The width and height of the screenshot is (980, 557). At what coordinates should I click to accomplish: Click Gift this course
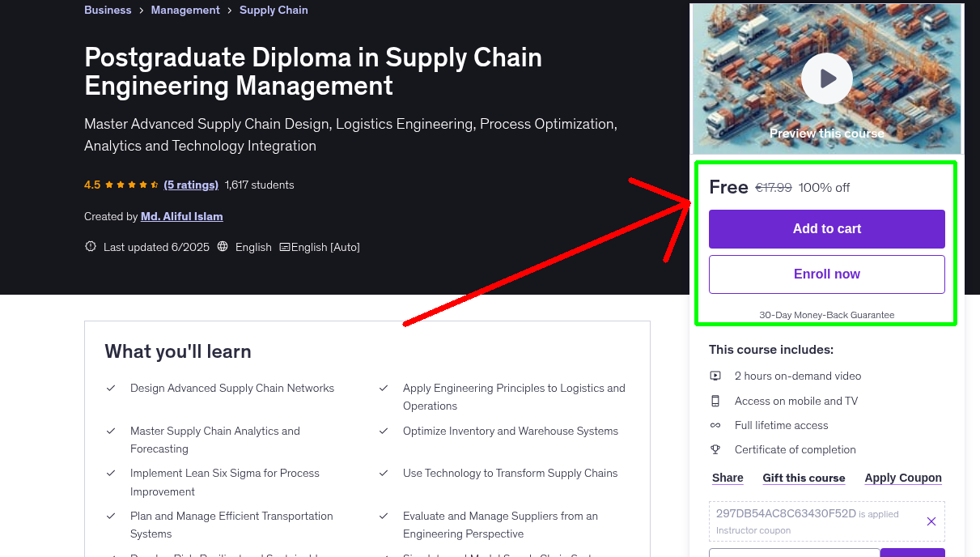pyautogui.click(x=804, y=478)
